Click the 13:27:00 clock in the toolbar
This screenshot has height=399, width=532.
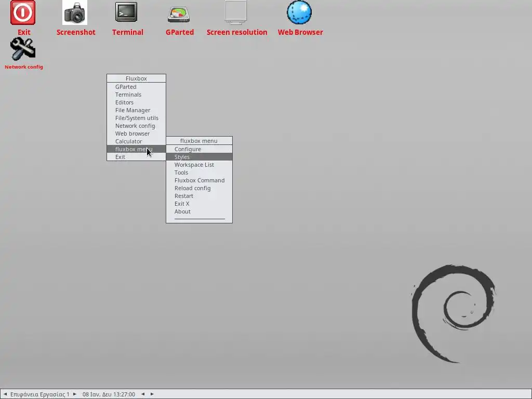[109, 394]
